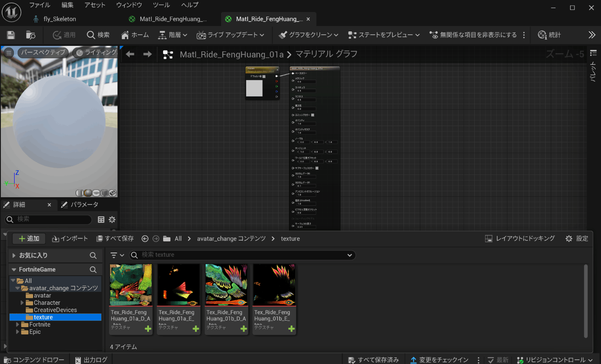
Task: Expand the toolbar overflow double chevron
Action: tap(592, 35)
